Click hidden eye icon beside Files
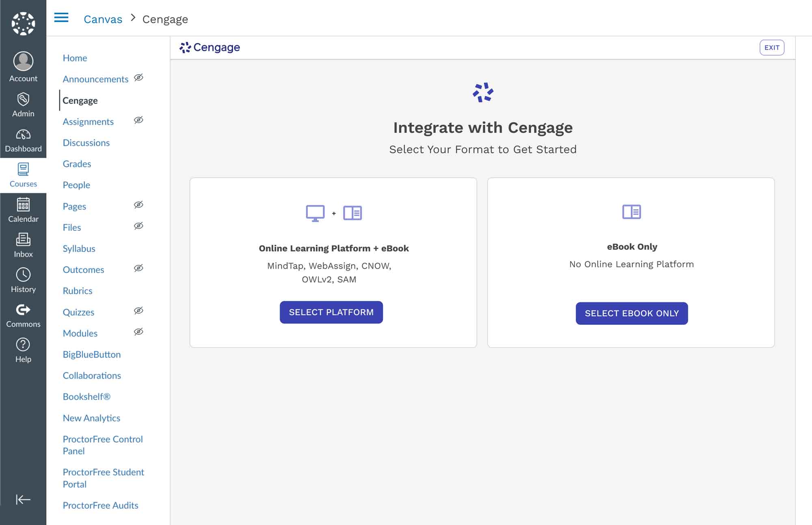 coord(139,226)
